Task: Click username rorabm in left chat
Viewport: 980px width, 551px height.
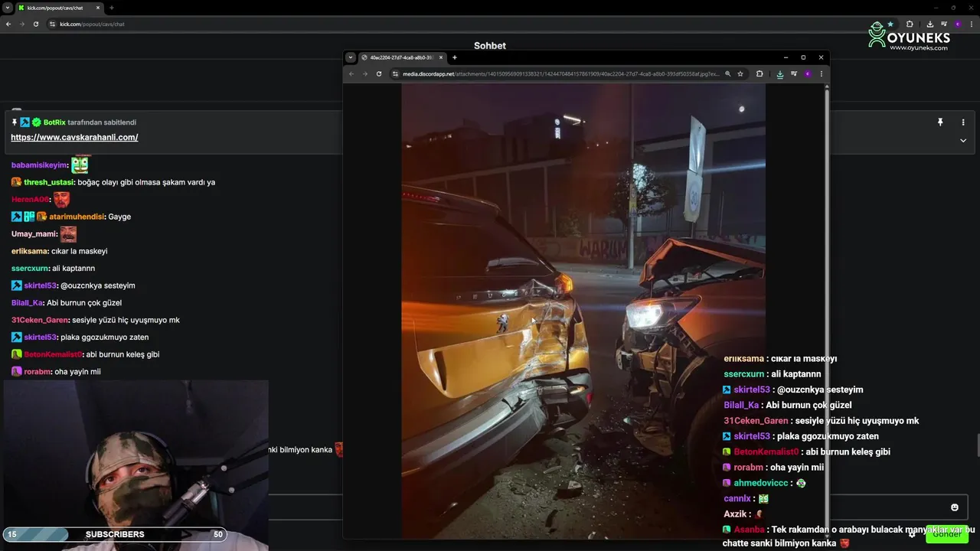Action: point(37,372)
